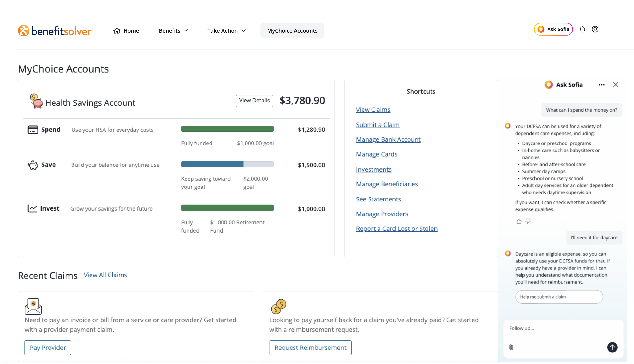The height and width of the screenshot is (364, 634).
Task: Switch to the MyChoice Accounts tab
Action: (x=292, y=31)
